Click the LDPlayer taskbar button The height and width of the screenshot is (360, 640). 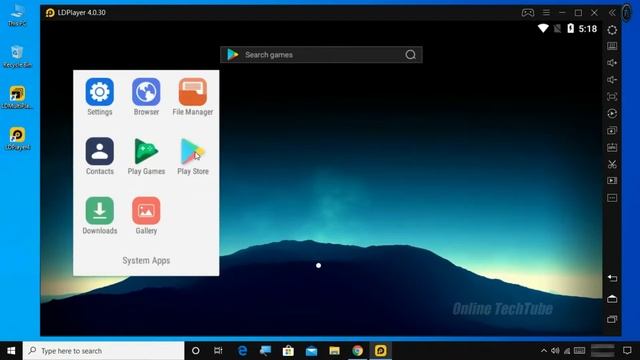click(380, 351)
